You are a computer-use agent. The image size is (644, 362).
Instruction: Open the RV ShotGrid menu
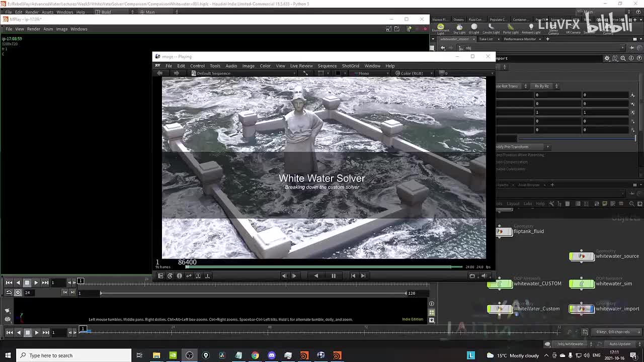(x=351, y=66)
